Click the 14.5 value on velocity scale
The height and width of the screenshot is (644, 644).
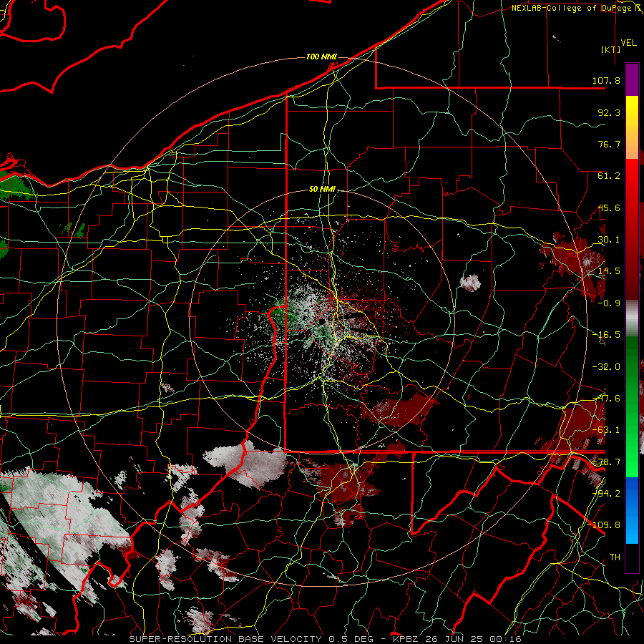coord(609,271)
